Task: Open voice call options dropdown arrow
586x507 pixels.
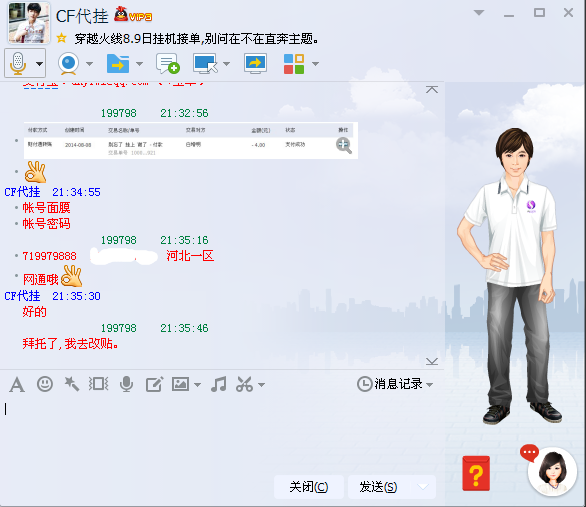Action: 39,64
